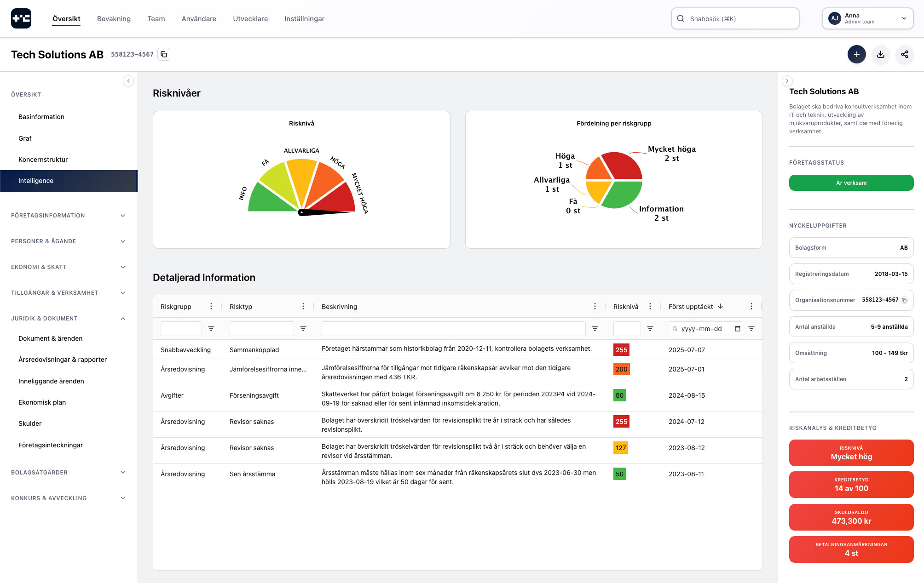
Task: Click the filter icon under Beskrivning column
Action: pos(595,328)
